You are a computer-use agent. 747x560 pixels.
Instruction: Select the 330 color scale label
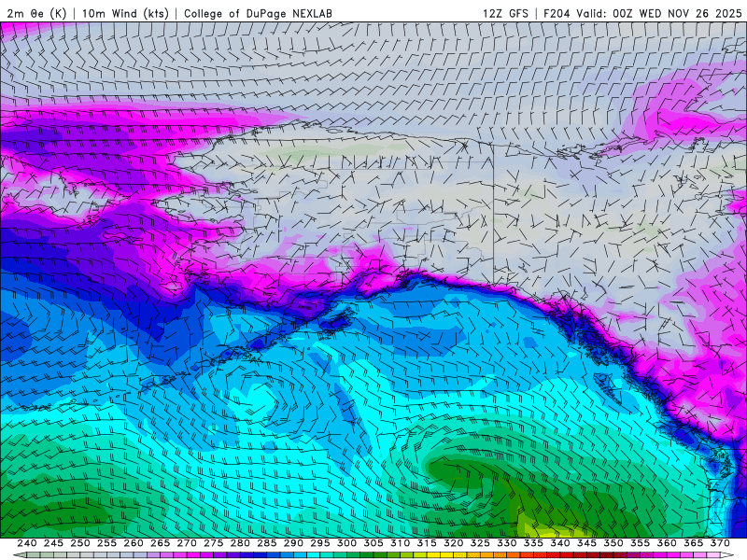click(x=507, y=543)
